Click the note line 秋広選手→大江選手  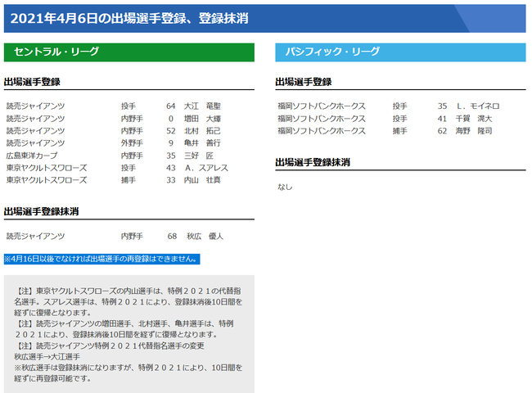pyautogui.click(x=47, y=357)
